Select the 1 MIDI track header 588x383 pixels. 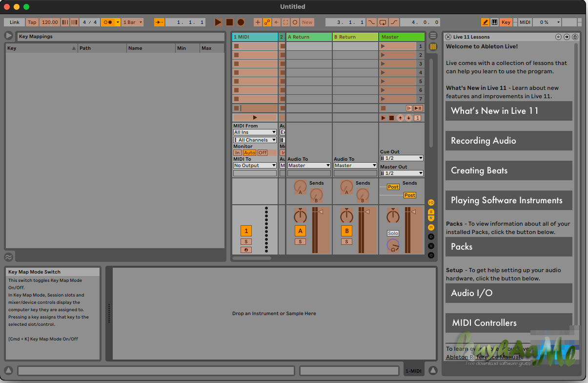(x=255, y=37)
